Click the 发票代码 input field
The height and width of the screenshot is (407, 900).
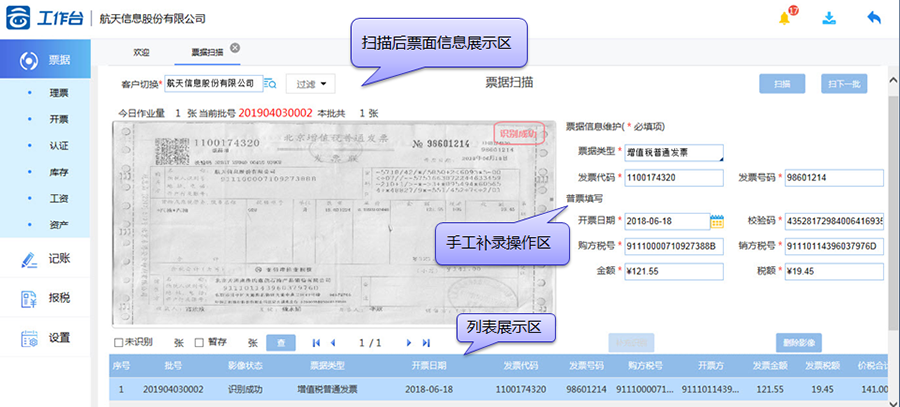click(672, 178)
